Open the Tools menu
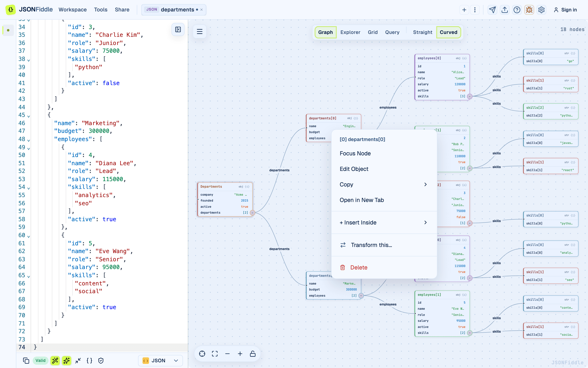The width and height of the screenshot is (588, 368). (x=101, y=10)
